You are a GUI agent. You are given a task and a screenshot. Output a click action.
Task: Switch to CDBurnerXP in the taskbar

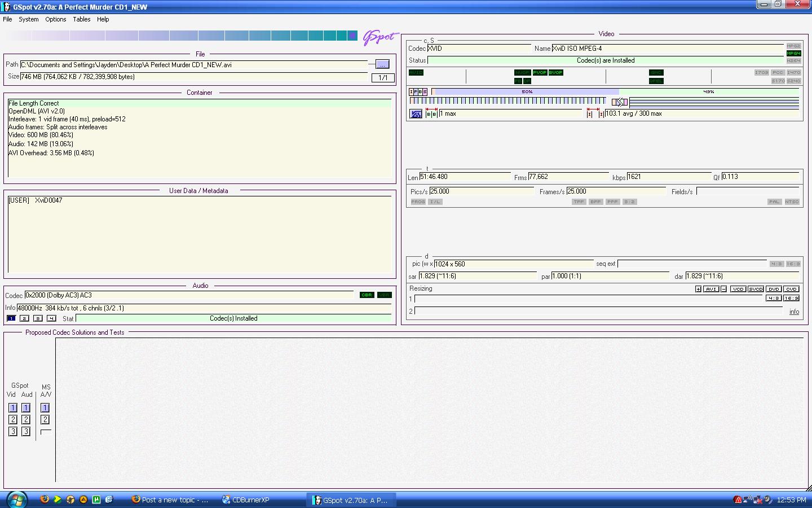[247, 500]
